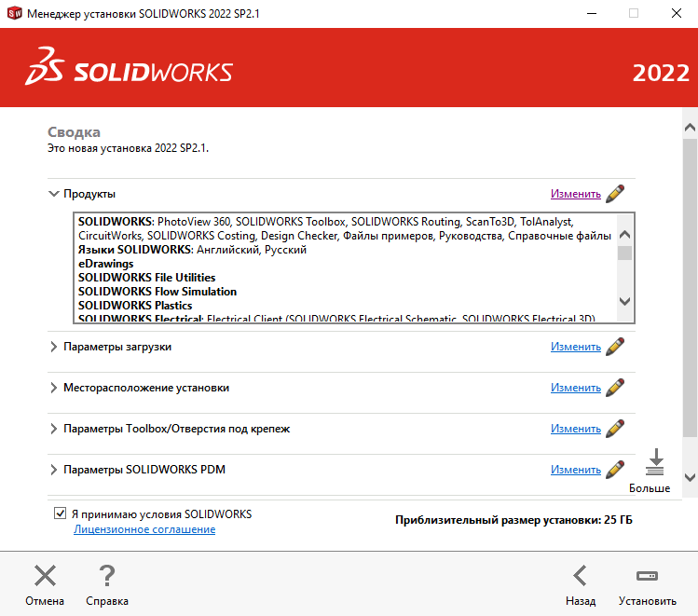Image resolution: width=698 pixels, height=616 pixels.
Task: Open Изменить link for Параметры загрузки
Action: tap(576, 347)
